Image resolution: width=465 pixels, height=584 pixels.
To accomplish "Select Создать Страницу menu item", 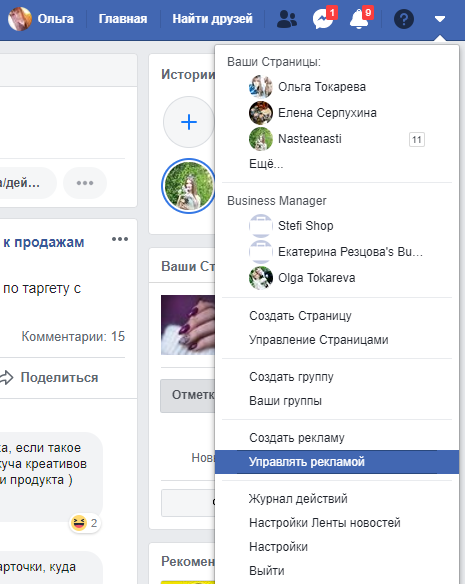I will (x=300, y=316).
